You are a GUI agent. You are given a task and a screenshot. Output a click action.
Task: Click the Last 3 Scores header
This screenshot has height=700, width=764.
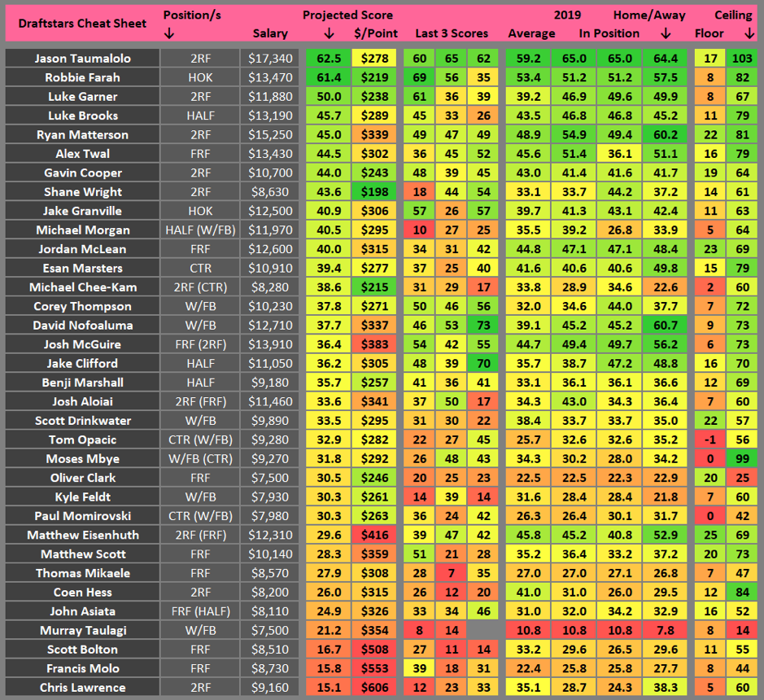click(x=452, y=33)
